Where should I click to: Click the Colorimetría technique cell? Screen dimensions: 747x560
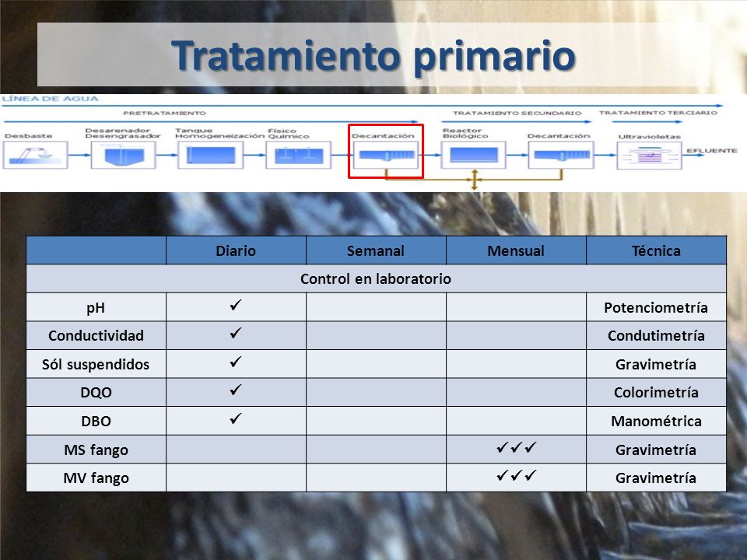point(656,392)
